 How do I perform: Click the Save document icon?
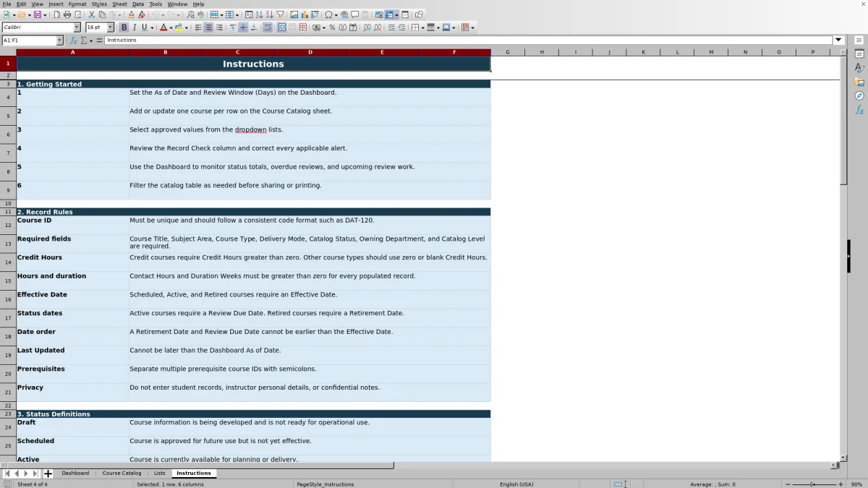(x=36, y=14)
